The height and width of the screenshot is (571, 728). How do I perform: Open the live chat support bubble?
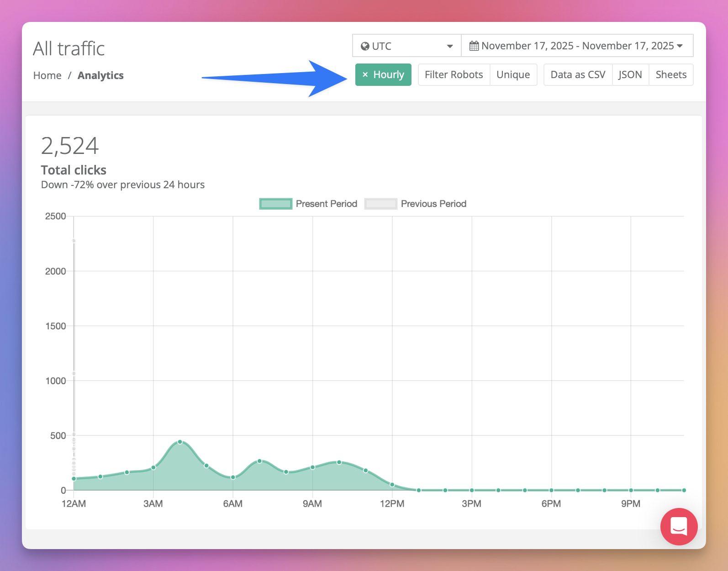(x=679, y=526)
